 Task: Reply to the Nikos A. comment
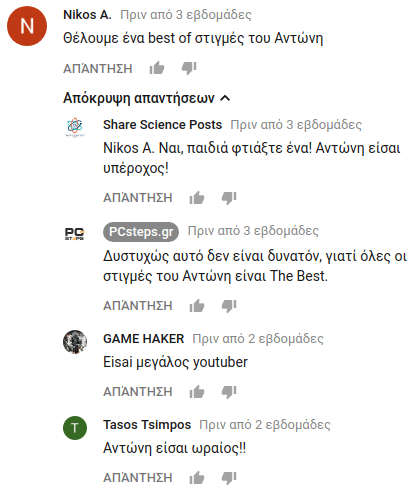click(x=98, y=69)
